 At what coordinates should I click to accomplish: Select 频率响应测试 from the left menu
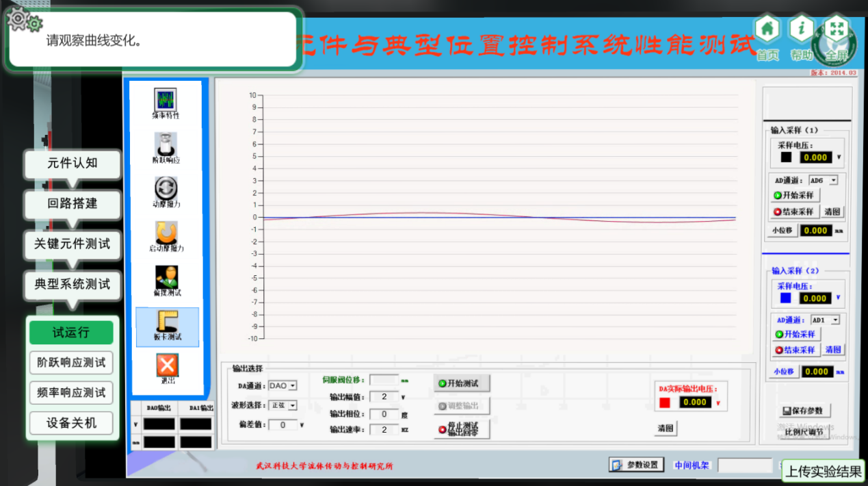tap(71, 393)
